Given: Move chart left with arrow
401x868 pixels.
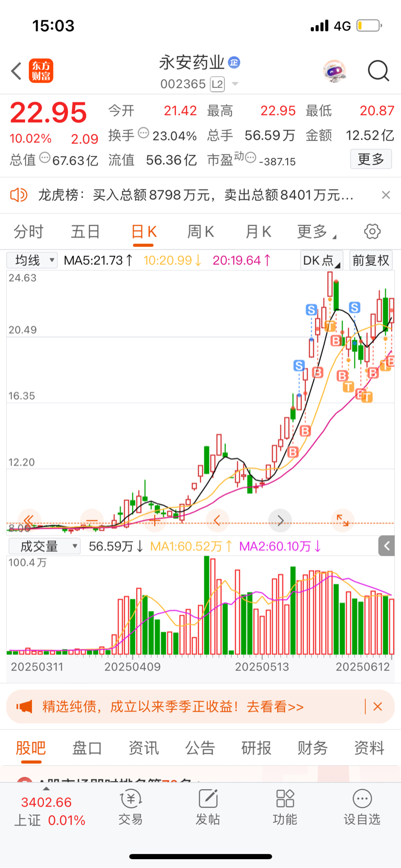Looking at the screenshot, I should (217, 520).
